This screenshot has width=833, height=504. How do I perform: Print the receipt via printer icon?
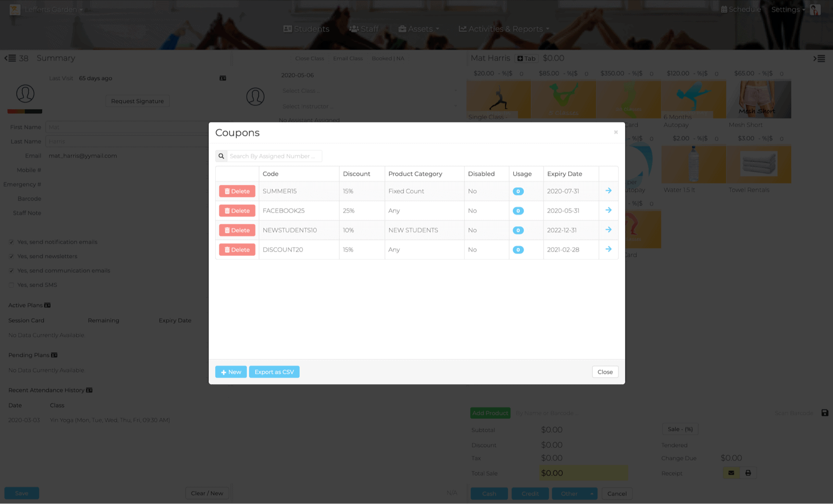(x=748, y=473)
